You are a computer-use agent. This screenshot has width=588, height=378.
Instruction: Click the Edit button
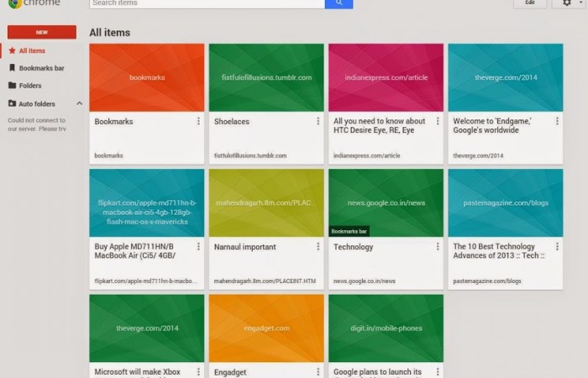[x=529, y=3]
